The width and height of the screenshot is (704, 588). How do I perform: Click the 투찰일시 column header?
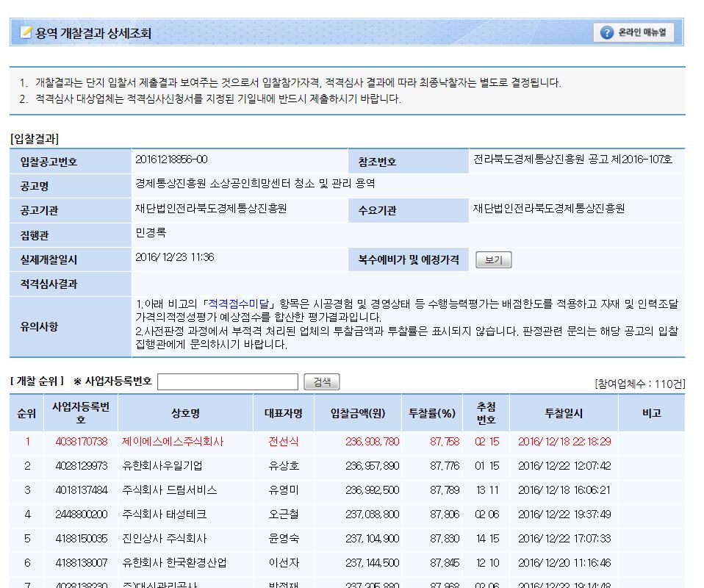coord(564,413)
